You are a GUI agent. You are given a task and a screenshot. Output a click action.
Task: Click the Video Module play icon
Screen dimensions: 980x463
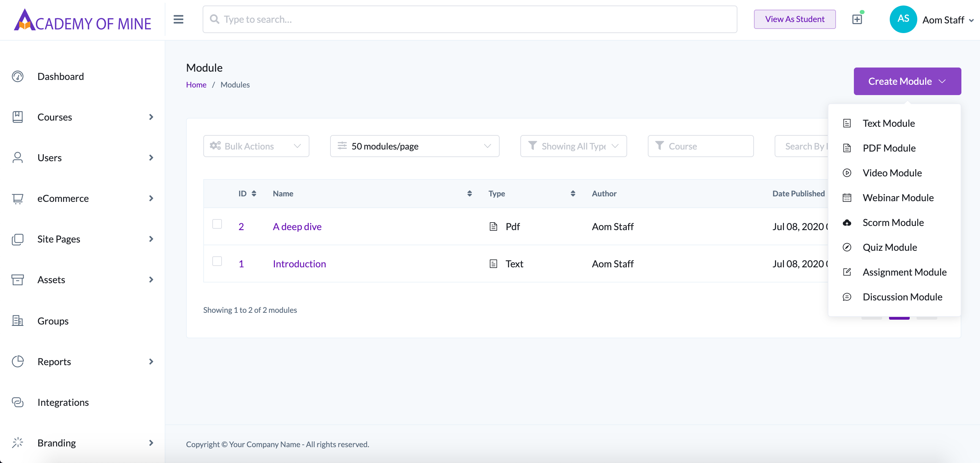[x=847, y=173]
